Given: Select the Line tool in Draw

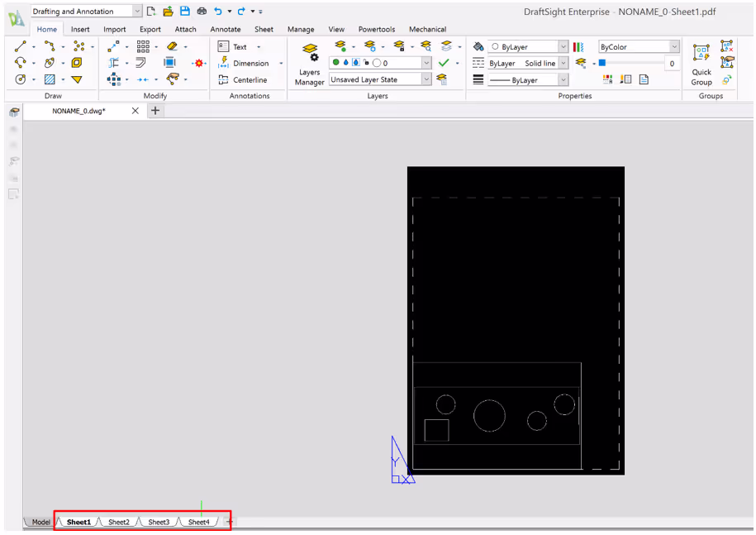Looking at the screenshot, I should [21, 46].
